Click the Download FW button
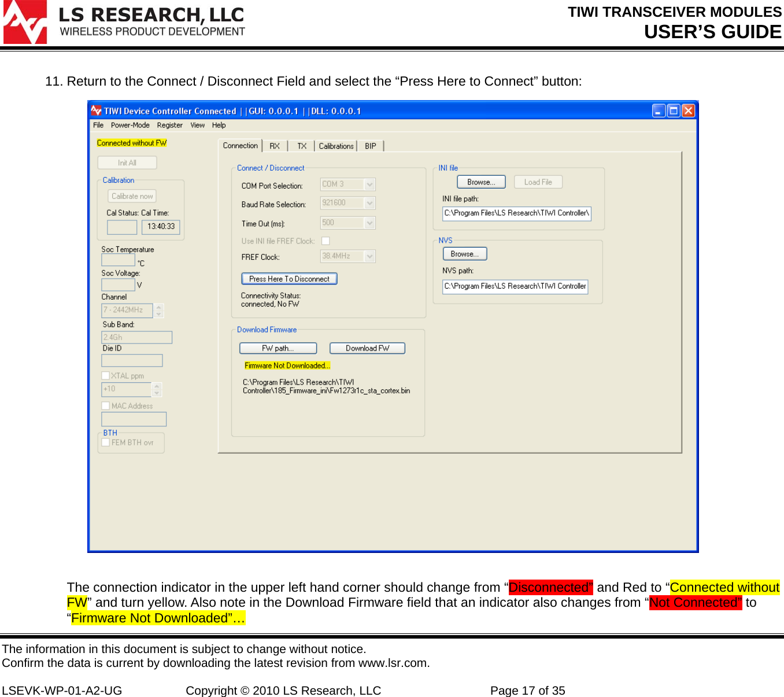This screenshot has width=784, height=697. coord(367,348)
